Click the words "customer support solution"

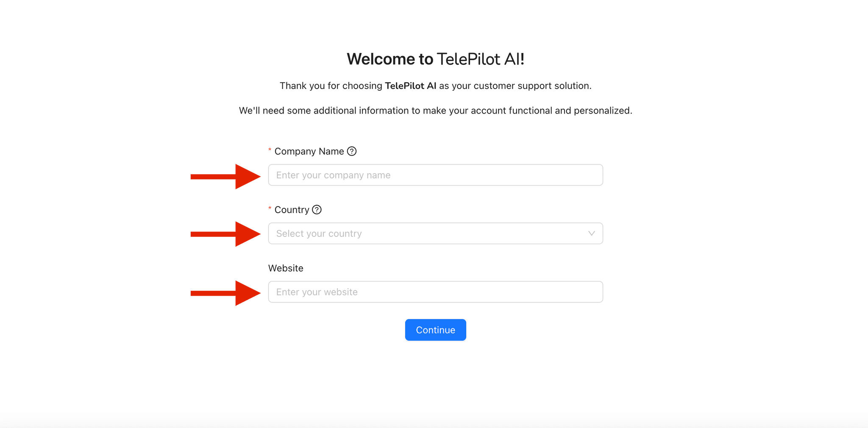(x=532, y=86)
